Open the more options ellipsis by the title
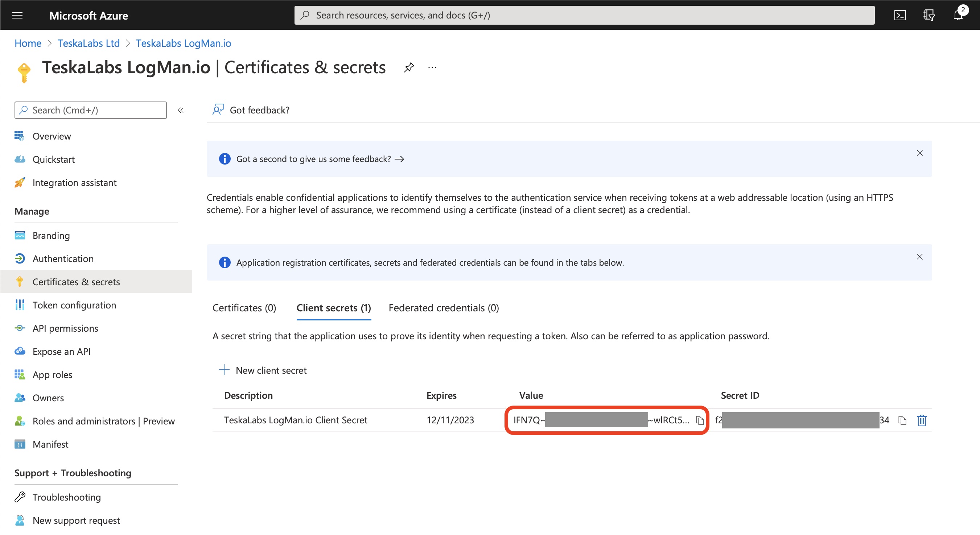Image resolution: width=980 pixels, height=535 pixels. pos(432,67)
